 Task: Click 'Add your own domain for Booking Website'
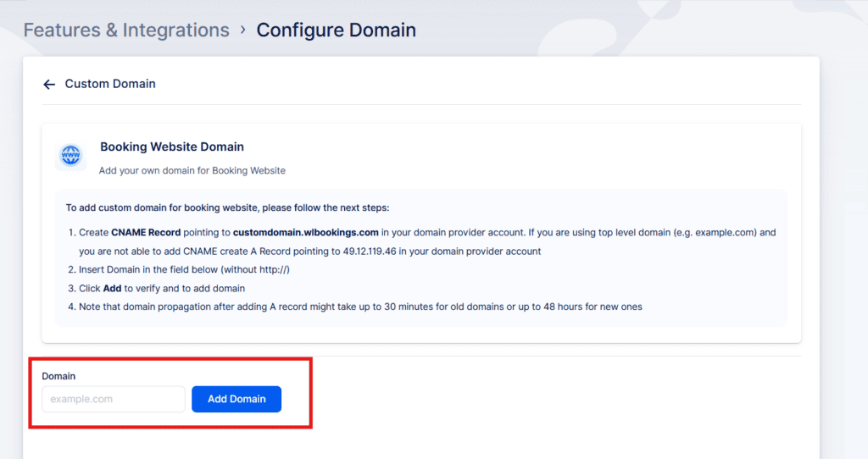(192, 170)
